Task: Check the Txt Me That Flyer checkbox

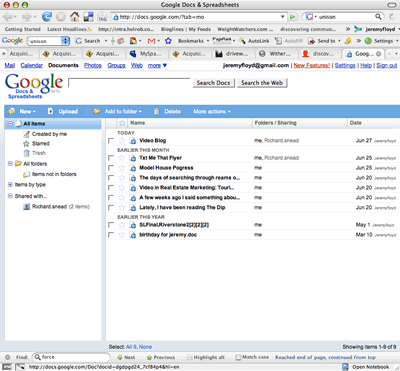Action: tap(111, 158)
